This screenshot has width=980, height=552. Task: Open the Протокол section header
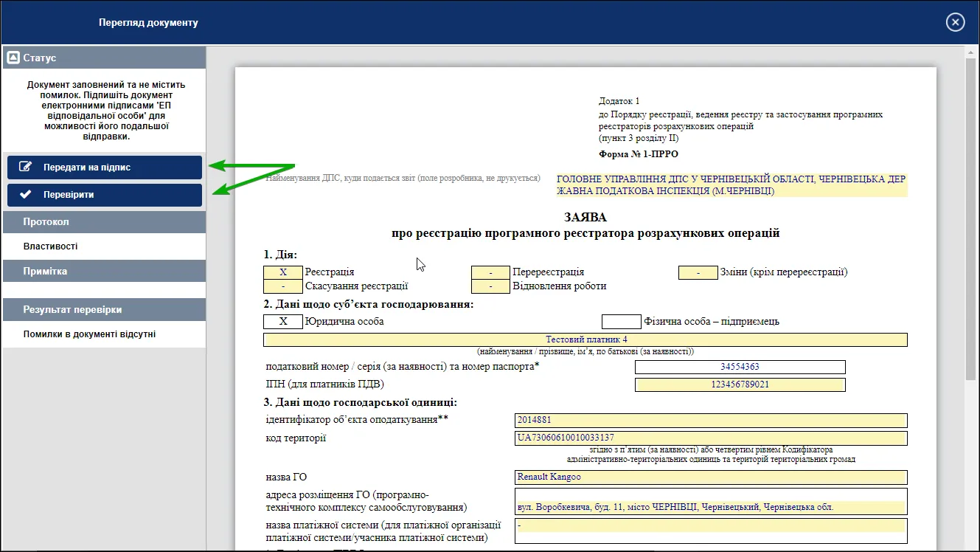tap(104, 221)
